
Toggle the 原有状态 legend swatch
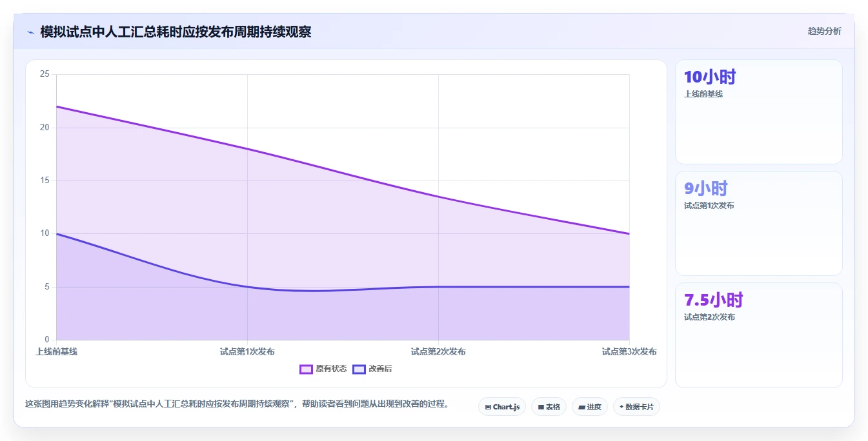pyautogui.click(x=306, y=369)
